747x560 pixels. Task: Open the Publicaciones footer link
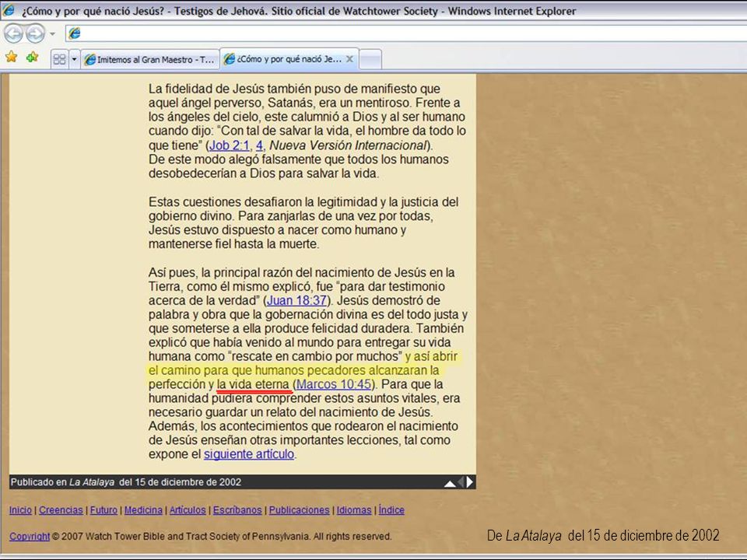point(299,510)
